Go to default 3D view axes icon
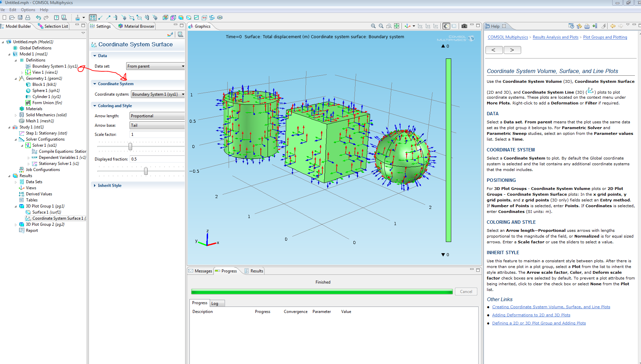The image size is (641, 364). click(x=407, y=26)
